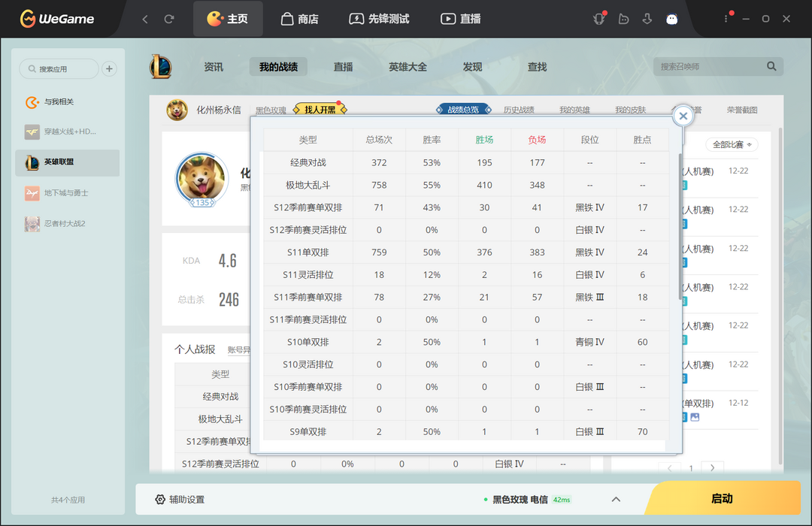Click the 经典对战 row in popup table

pyautogui.click(x=466, y=162)
